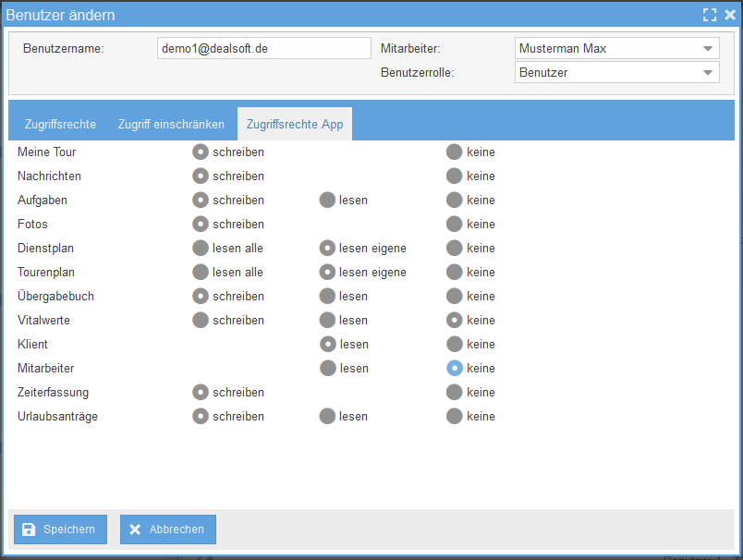The image size is (743, 560).
Task: Select keine for Nachrichten
Action: pos(454,176)
